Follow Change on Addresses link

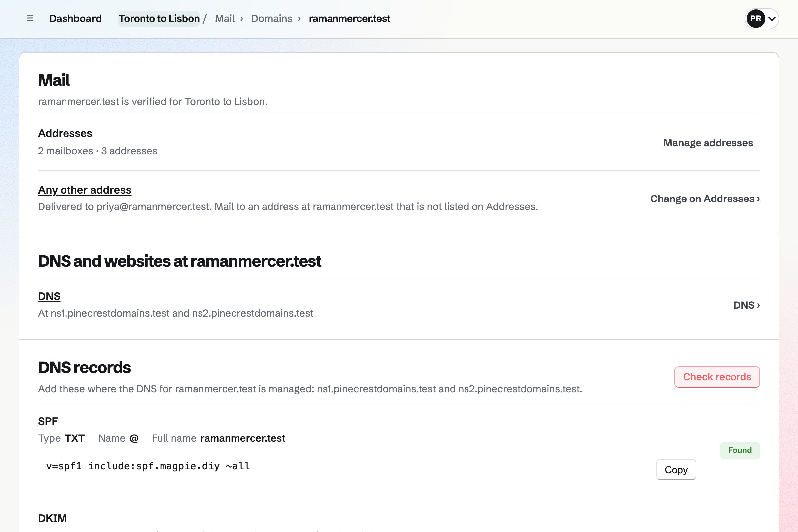705,199
